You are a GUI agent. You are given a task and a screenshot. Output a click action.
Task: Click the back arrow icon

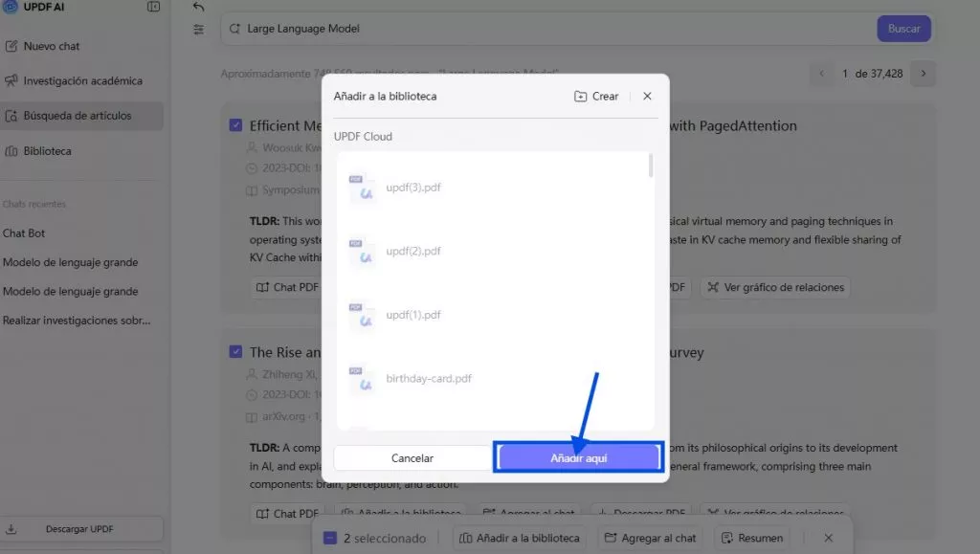point(198,7)
